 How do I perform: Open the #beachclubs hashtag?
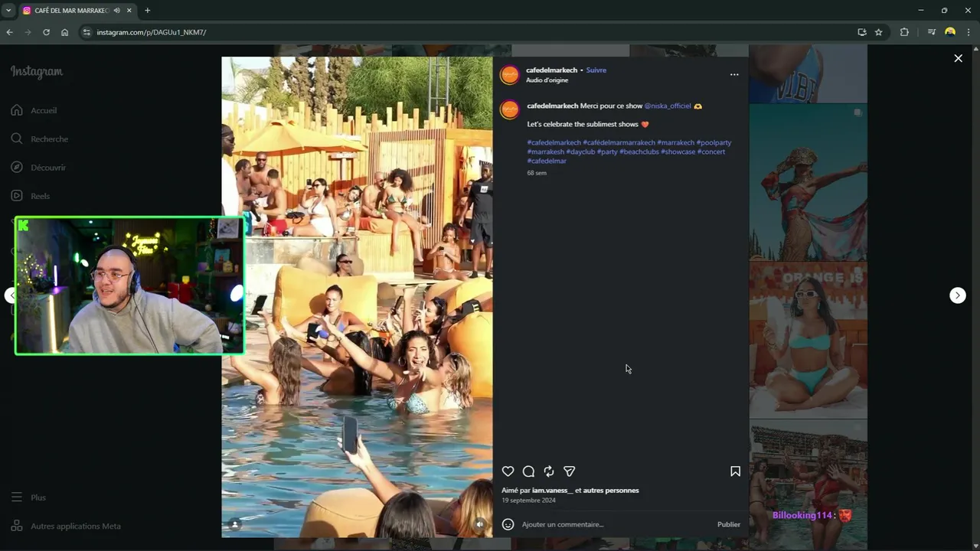coord(639,152)
